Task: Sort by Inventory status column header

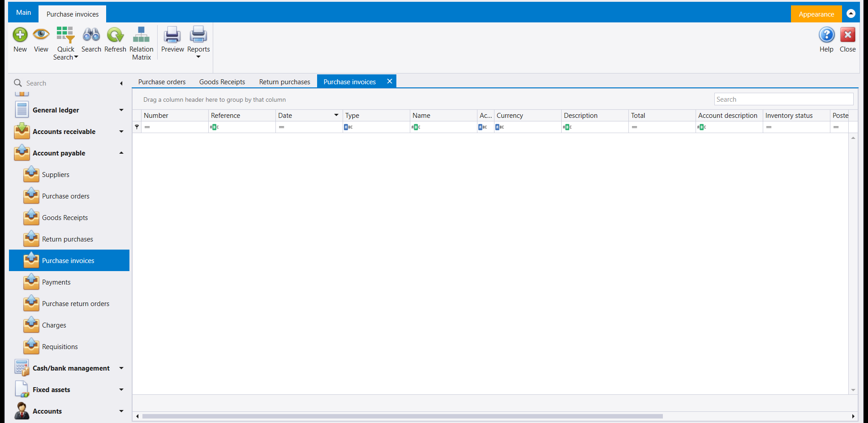Action: pyautogui.click(x=796, y=116)
